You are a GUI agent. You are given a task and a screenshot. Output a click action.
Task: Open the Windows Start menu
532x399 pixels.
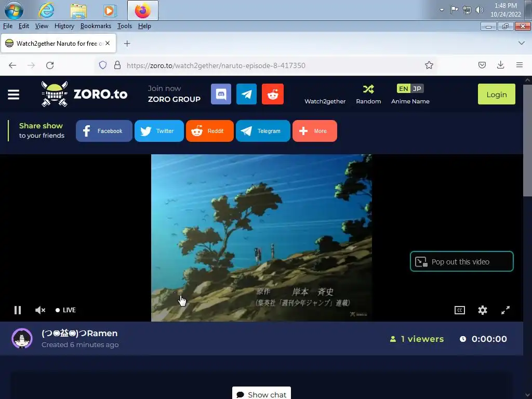[x=14, y=10]
